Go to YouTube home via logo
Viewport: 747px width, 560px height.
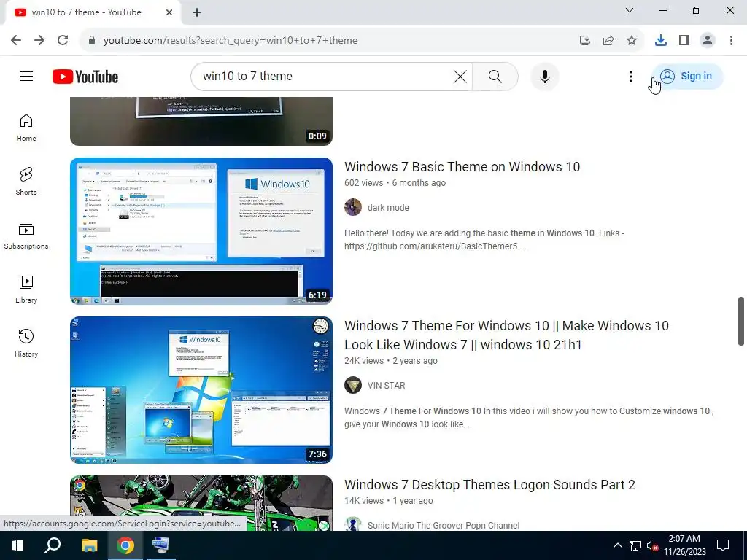[85, 77]
